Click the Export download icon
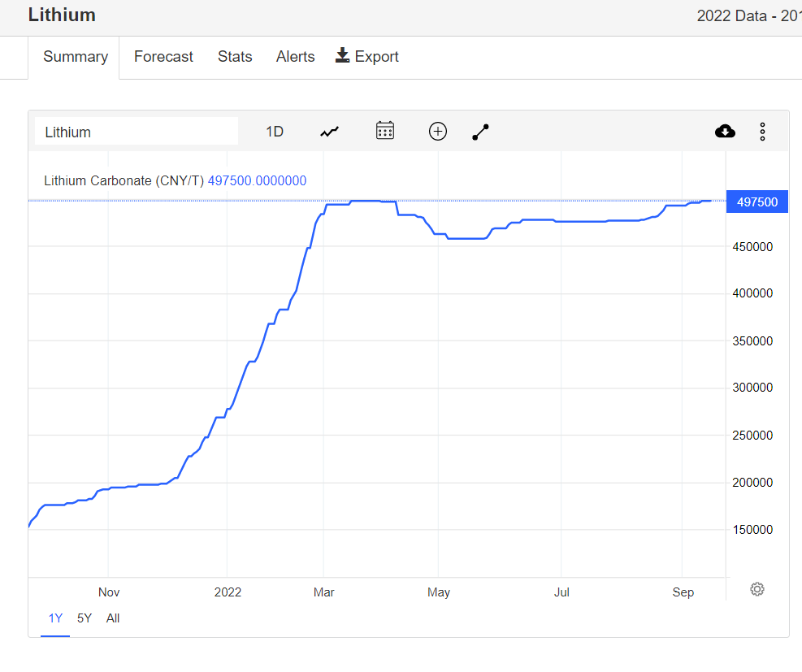 (343, 56)
